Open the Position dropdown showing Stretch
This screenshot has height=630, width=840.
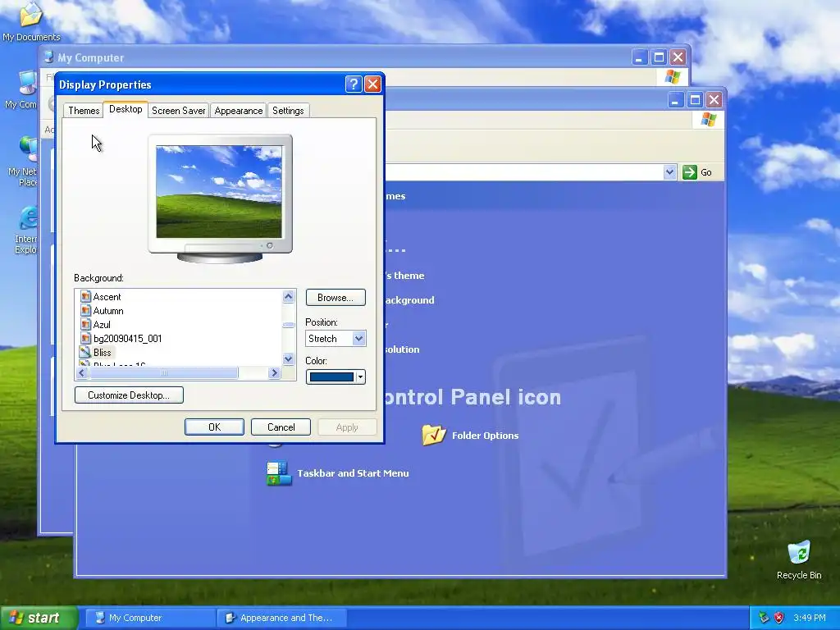pos(336,339)
